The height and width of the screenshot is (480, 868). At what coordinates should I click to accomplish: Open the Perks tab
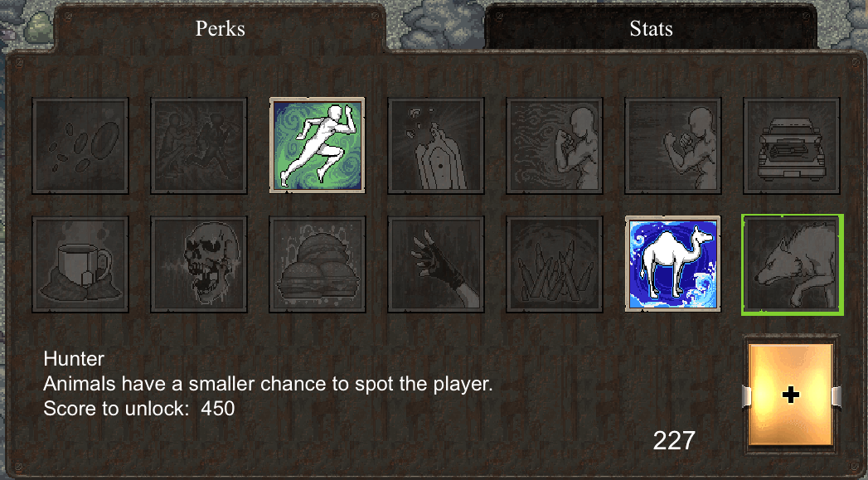point(221,28)
